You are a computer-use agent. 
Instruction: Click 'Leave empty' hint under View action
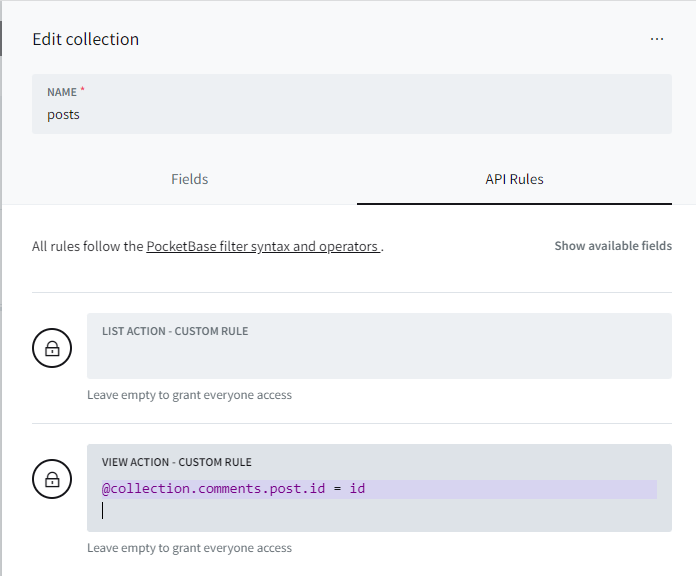[190, 548]
